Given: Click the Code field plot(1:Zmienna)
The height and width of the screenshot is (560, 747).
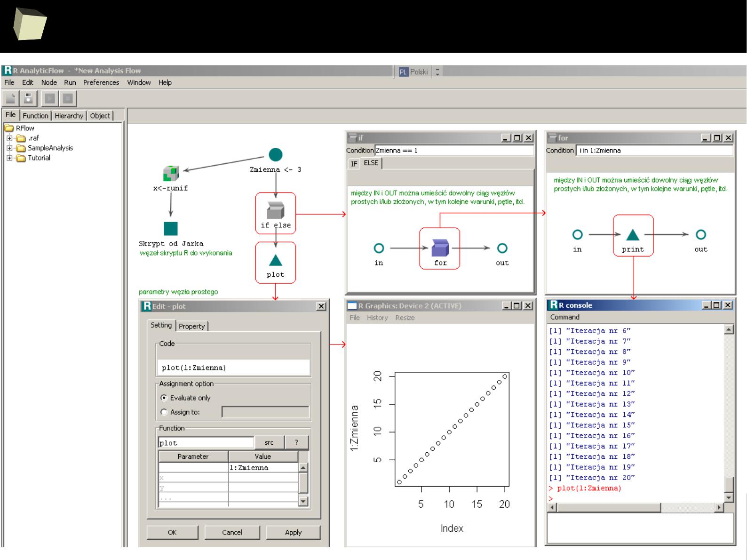Looking at the screenshot, I should click(x=234, y=368).
